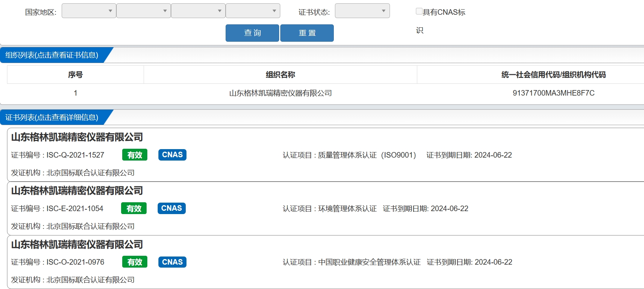Click the 查询 button

[x=252, y=33]
